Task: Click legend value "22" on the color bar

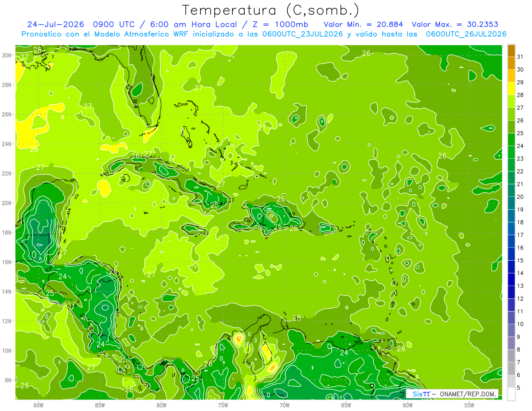Action: pos(520,172)
